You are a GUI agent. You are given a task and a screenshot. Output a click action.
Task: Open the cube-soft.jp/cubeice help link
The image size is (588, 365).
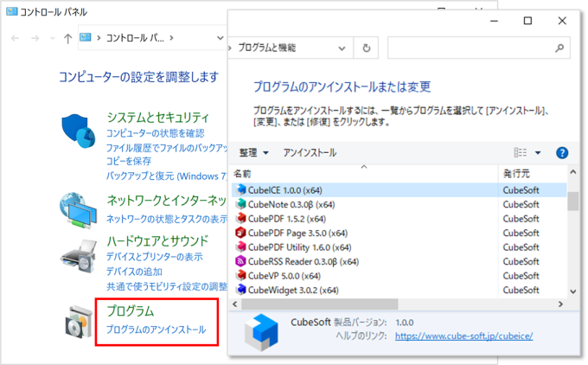coord(463,336)
